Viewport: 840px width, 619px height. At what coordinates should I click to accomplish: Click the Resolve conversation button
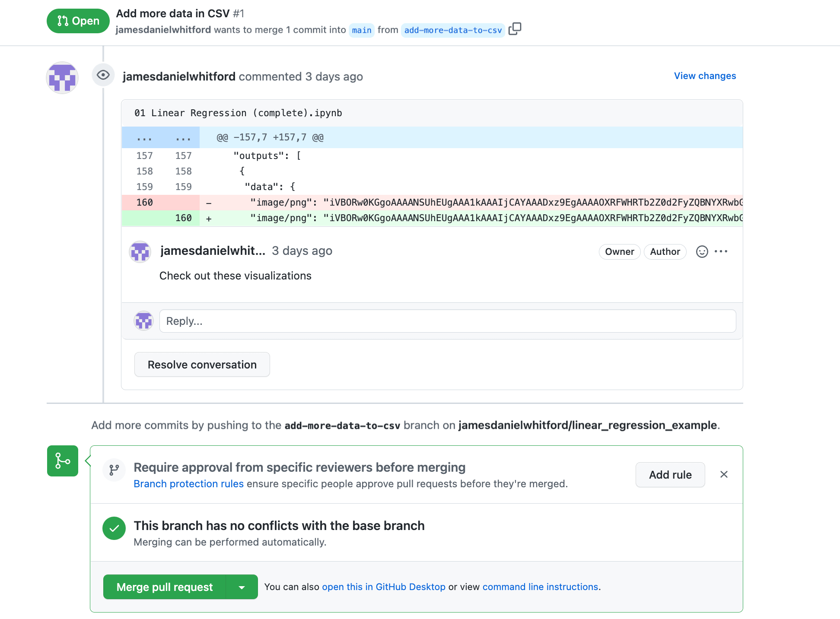(201, 365)
